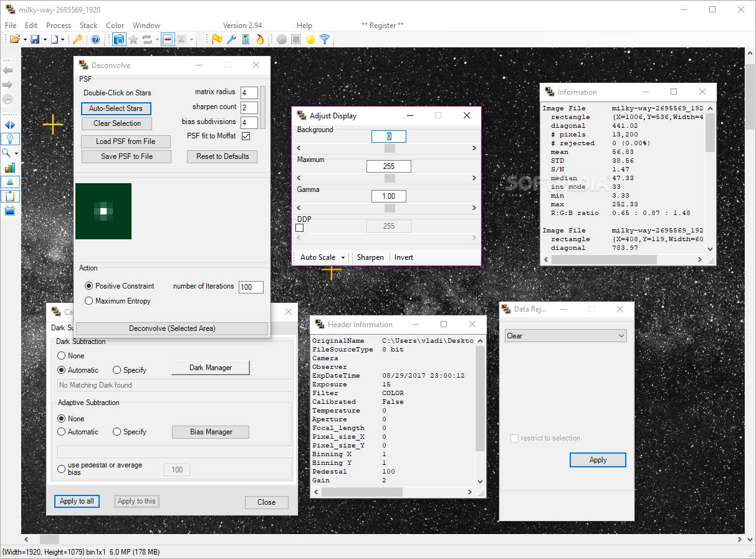756x559 pixels.
Task: Click the blue funnel filter icon
Action: [x=325, y=39]
